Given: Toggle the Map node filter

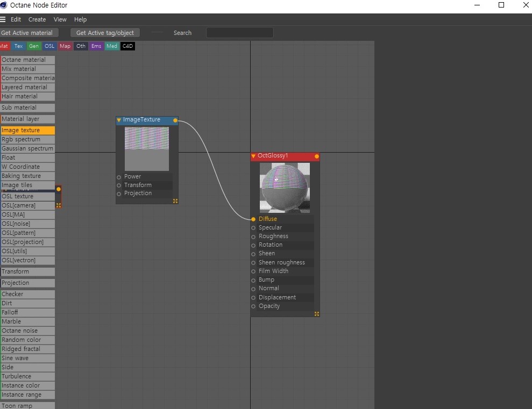Looking at the screenshot, I should (65, 46).
